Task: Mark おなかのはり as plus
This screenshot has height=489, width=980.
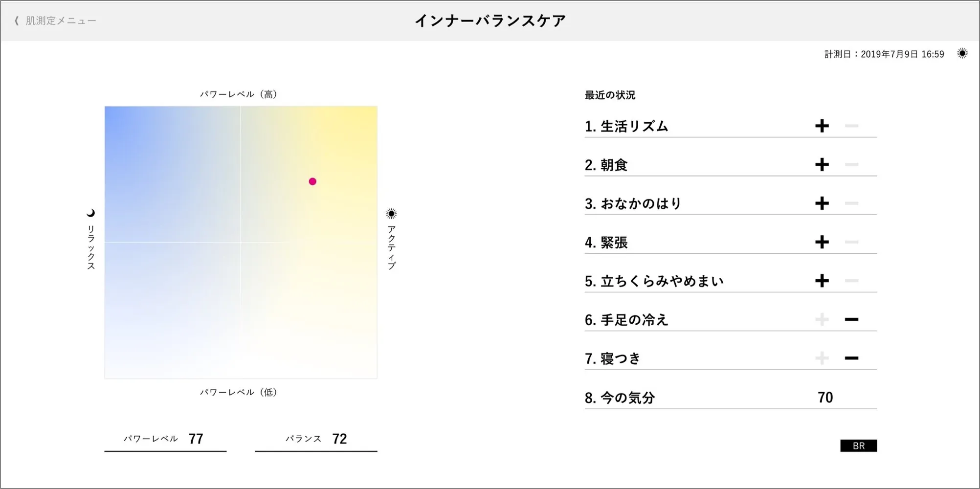Action: tap(822, 203)
